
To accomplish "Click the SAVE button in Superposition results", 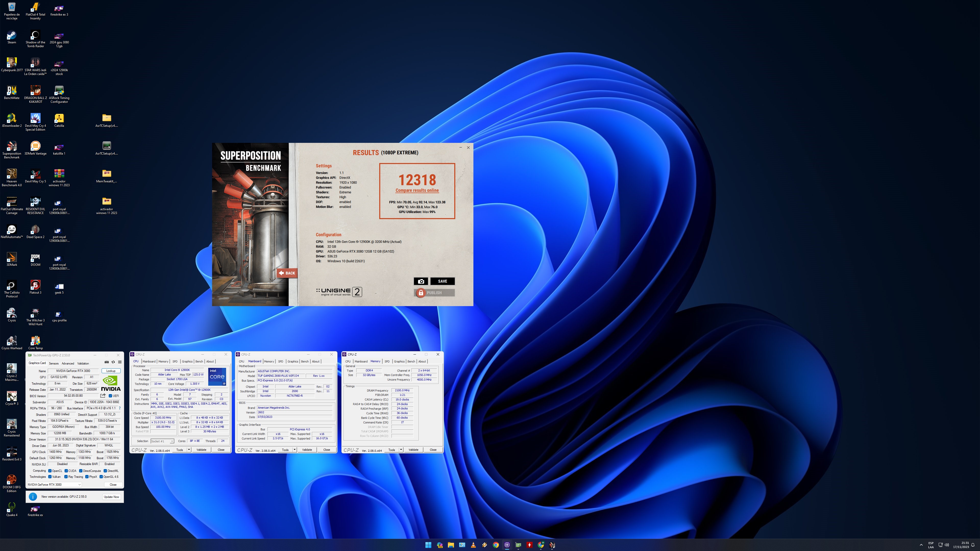I will pyautogui.click(x=443, y=281).
